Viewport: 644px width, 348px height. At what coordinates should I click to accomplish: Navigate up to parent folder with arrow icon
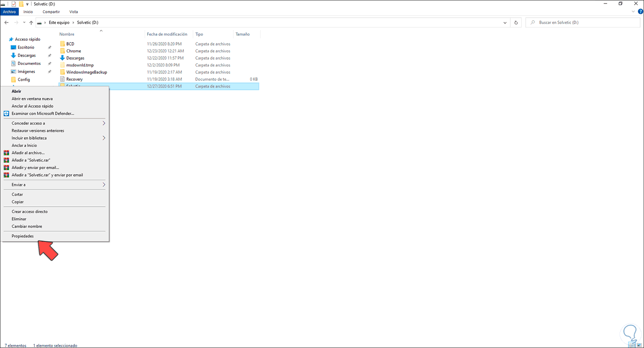tap(31, 22)
